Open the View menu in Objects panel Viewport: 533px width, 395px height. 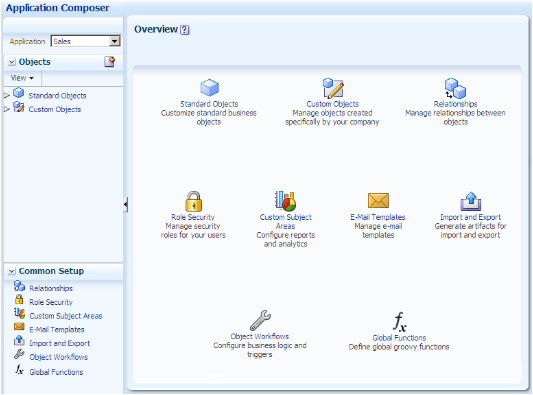(x=22, y=78)
